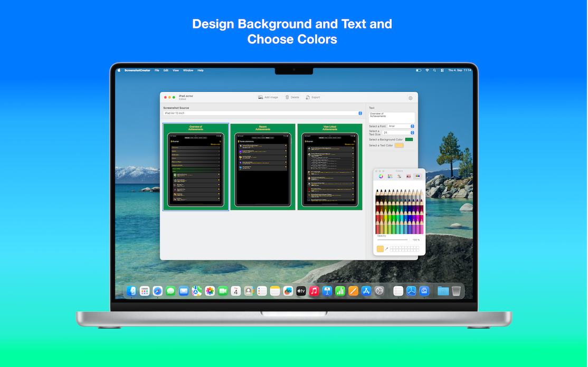Open the settings gear in the title bar
The height and width of the screenshot is (367, 588).
[410, 98]
